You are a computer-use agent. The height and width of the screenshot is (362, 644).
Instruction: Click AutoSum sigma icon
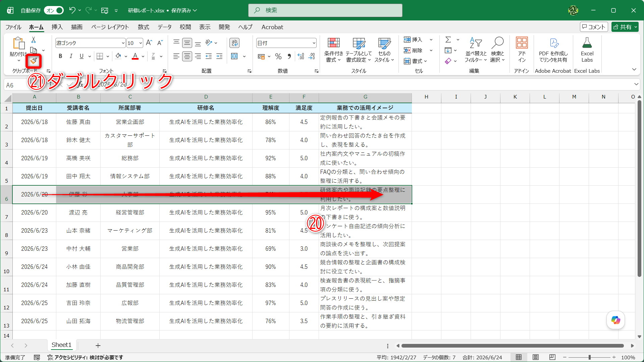click(448, 40)
